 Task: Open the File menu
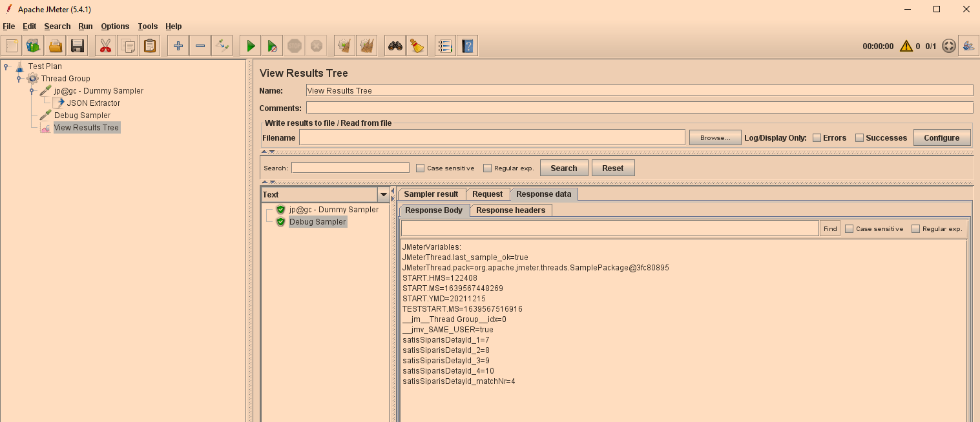point(8,26)
